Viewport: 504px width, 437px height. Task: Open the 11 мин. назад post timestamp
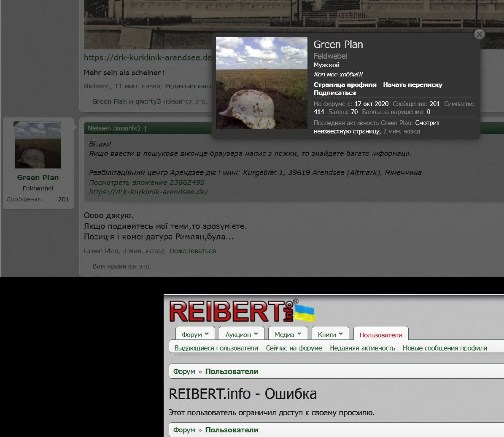[x=137, y=86]
